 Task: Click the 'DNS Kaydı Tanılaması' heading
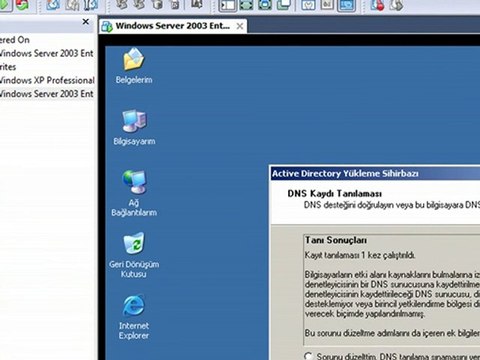click(x=335, y=194)
